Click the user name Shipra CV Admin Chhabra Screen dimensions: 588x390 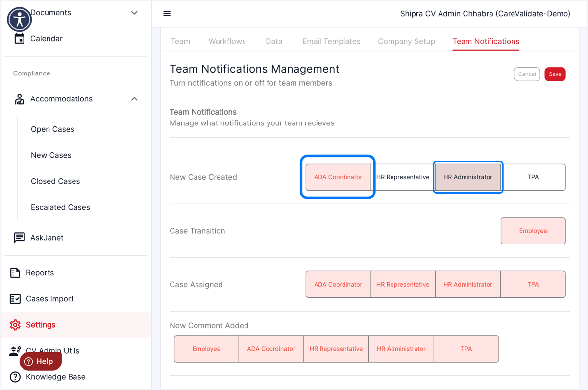click(485, 14)
